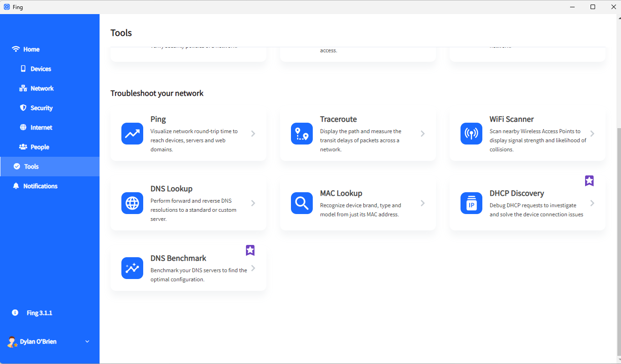
Task: Select the DNS Benchmark icon
Action: point(132,268)
